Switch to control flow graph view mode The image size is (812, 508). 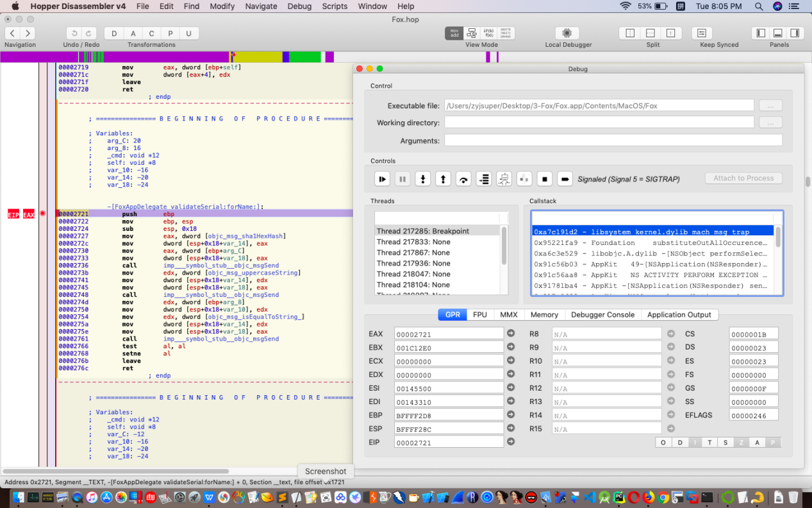[x=472, y=33]
